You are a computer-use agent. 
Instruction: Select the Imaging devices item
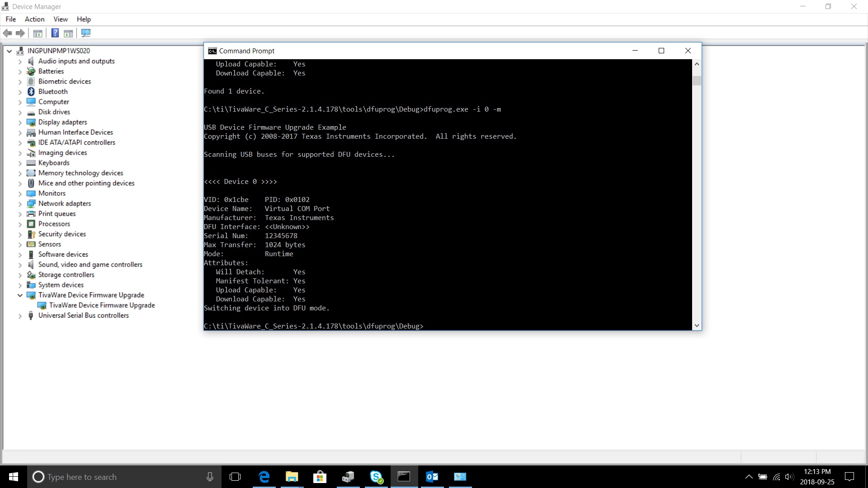click(x=62, y=153)
